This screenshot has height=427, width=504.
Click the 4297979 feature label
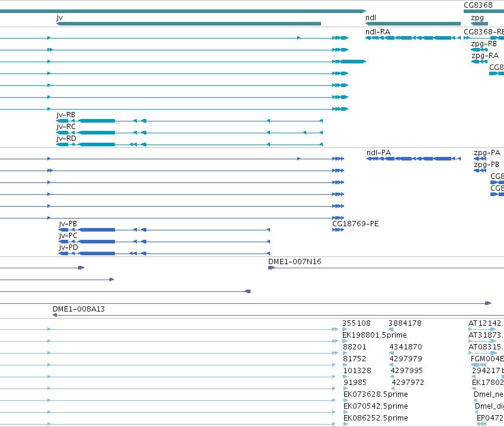coord(406,359)
